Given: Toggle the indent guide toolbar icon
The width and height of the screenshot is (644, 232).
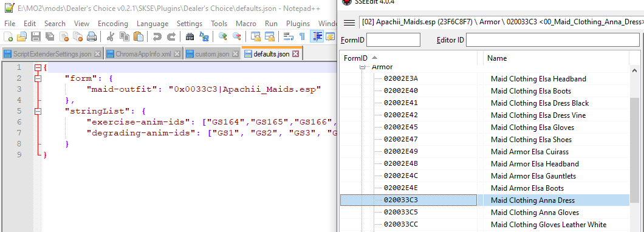Looking at the screenshot, I should pyautogui.click(x=317, y=36).
